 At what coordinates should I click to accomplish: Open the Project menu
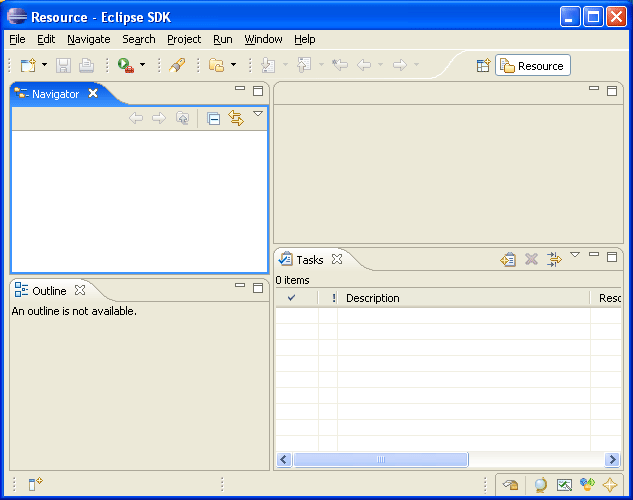184,40
